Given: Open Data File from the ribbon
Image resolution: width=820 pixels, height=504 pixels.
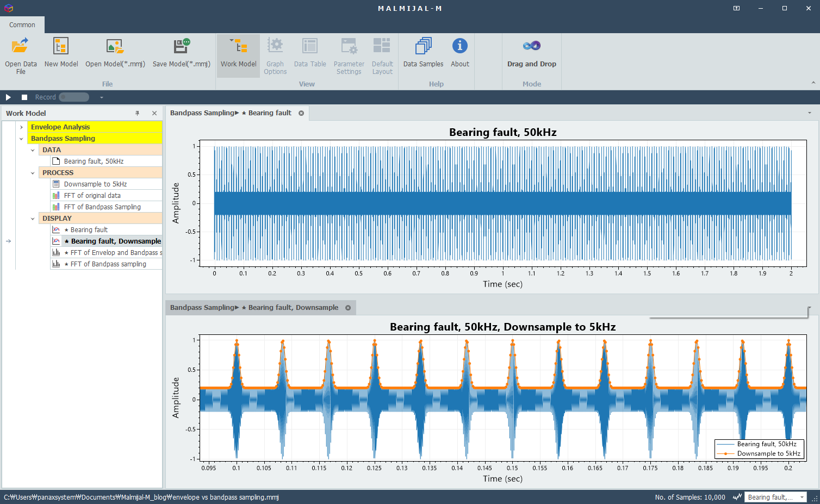Looking at the screenshot, I should tap(21, 55).
